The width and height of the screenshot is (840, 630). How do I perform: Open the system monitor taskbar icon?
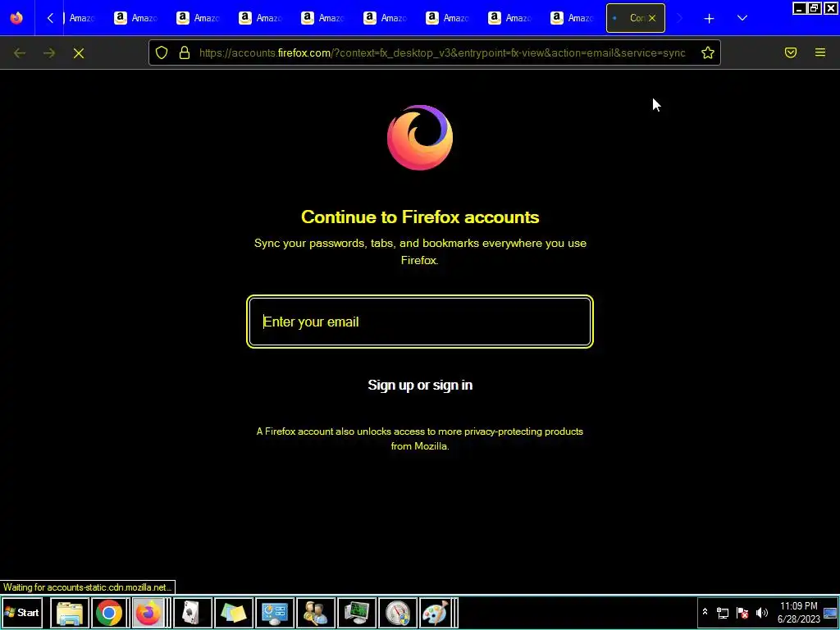(356, 613)
